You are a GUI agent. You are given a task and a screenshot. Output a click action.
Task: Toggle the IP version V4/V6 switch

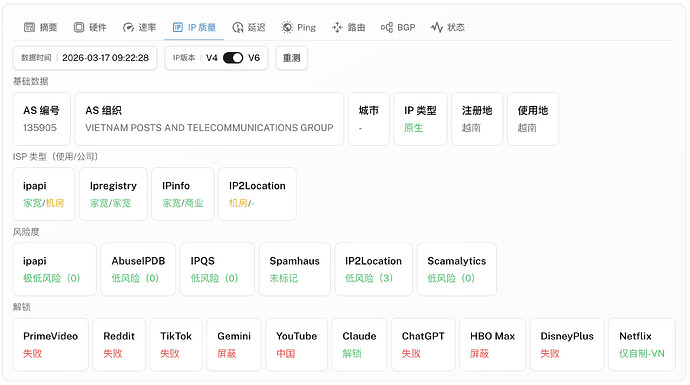233,58
